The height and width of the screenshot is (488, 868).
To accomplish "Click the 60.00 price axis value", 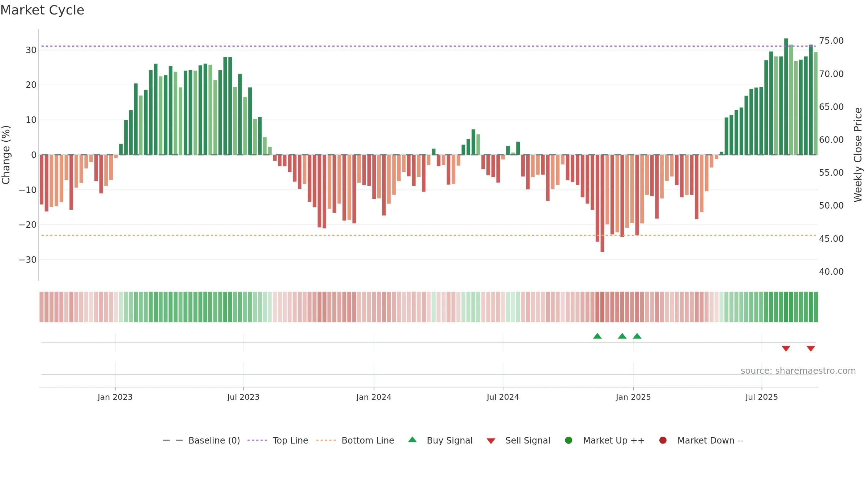I will coord(831,140).
